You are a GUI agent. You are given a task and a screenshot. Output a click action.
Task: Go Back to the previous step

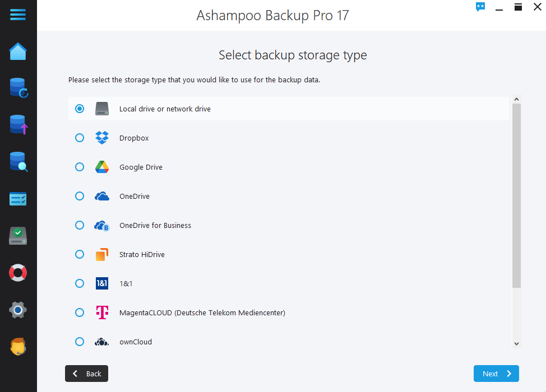coord(86,374)
